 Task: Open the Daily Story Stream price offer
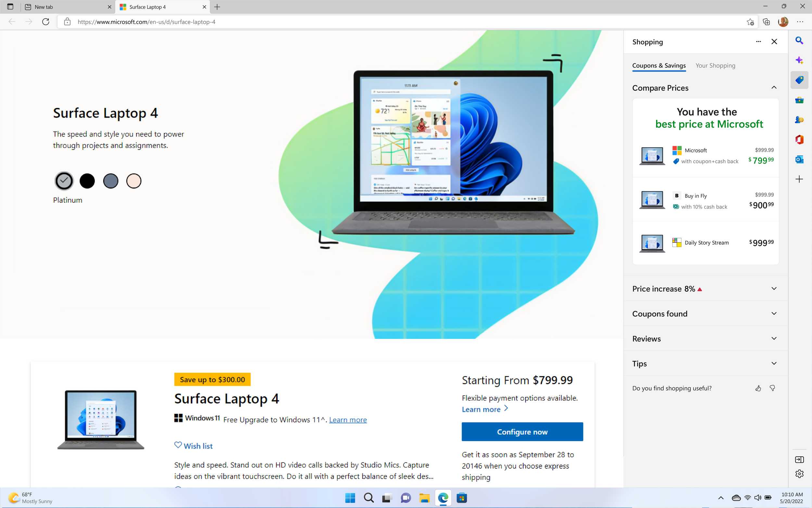705,242
